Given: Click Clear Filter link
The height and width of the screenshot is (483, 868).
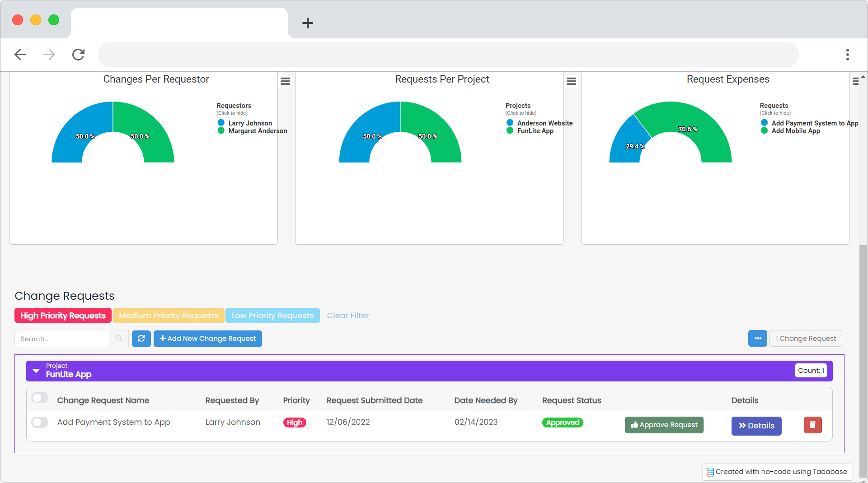Looking at the screenshot, I should point(348,316).
